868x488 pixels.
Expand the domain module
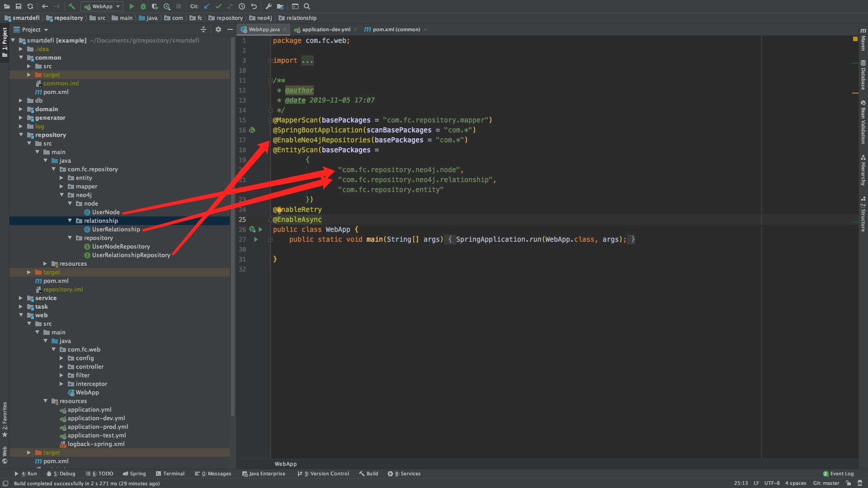coord(21,109)
